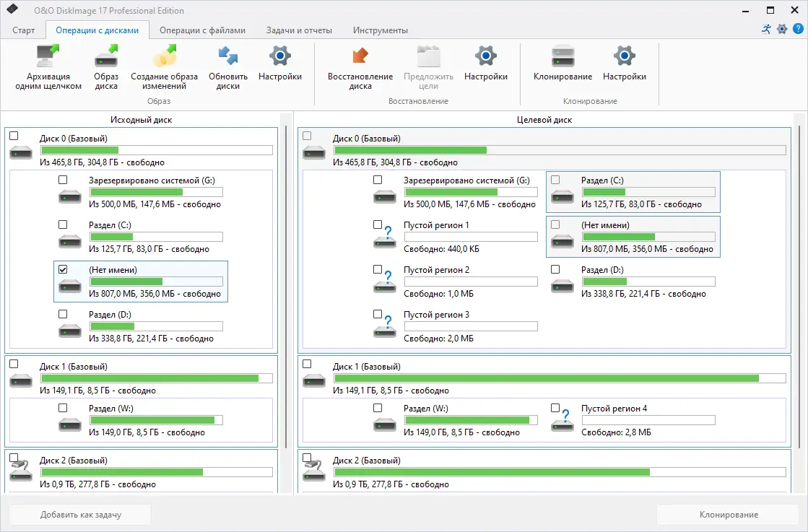Click the Клонирование ribbon icon
This screenshot has height=532, width=808.
tap(562, 56)
